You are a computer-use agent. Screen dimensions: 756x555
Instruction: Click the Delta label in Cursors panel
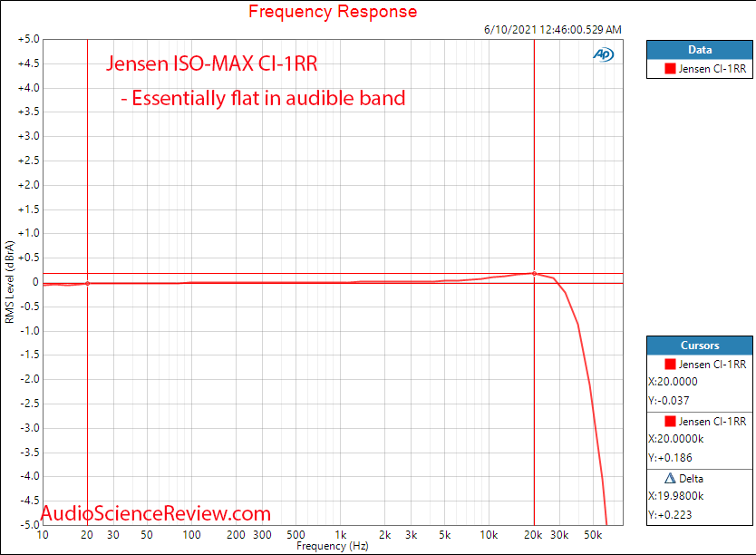(691, 478)
